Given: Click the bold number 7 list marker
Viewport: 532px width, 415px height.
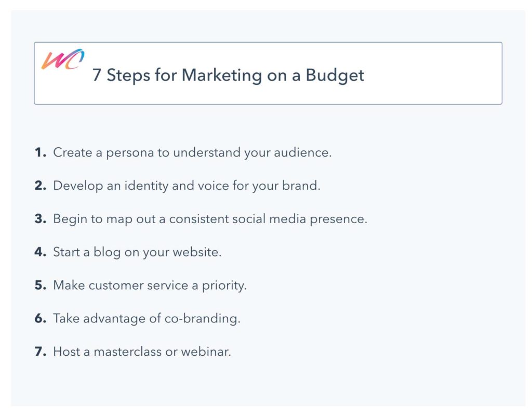Looking at the screenshot, I should (40, 352).
